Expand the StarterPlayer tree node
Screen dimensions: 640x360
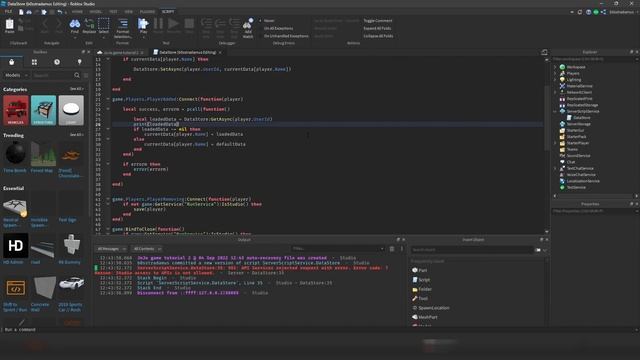point(555,143)
